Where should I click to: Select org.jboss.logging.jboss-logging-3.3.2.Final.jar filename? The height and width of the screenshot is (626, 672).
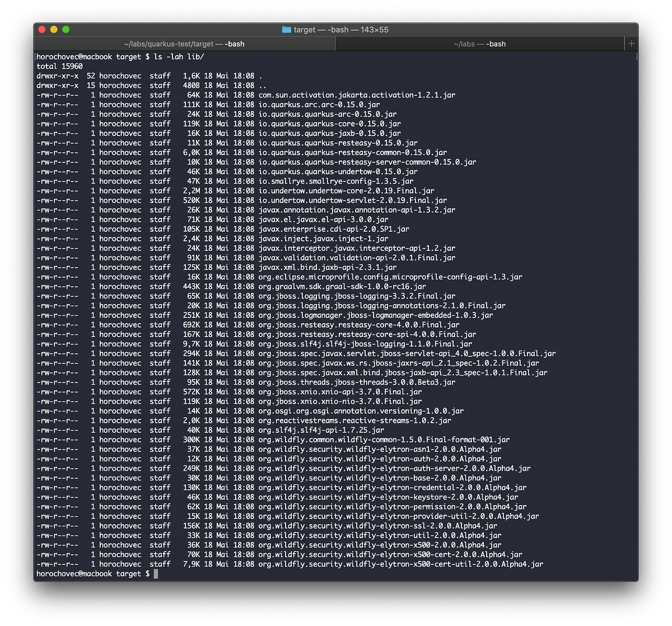(x=357, y=296)
